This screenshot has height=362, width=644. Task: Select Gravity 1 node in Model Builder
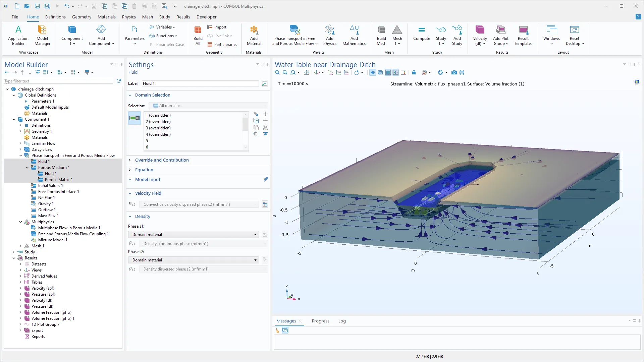point(46,204)
